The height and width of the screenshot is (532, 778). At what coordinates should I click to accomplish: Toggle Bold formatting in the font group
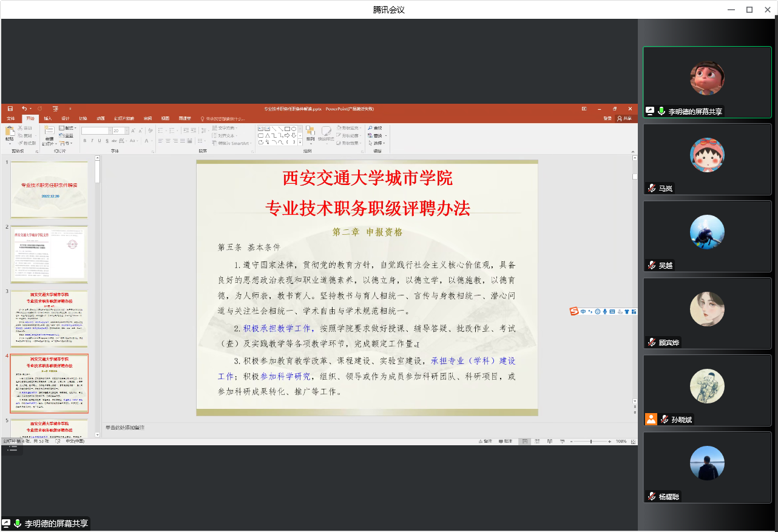click(x=85, y=141)
